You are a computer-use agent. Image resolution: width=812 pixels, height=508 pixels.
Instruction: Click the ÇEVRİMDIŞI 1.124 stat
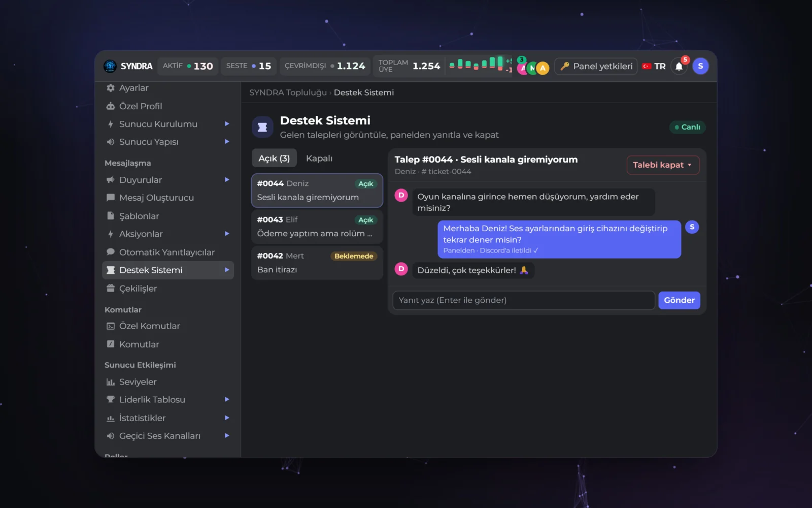click(x=325, y=66)
